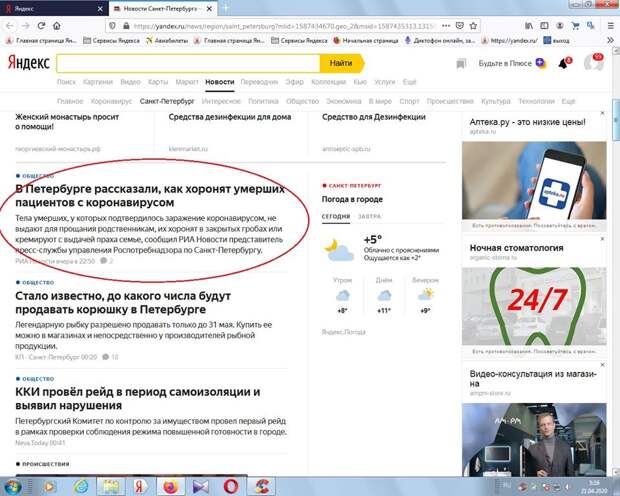Open headline about корюшка in Петербурге
Screen dimensions: 620x496
point(123,303)
